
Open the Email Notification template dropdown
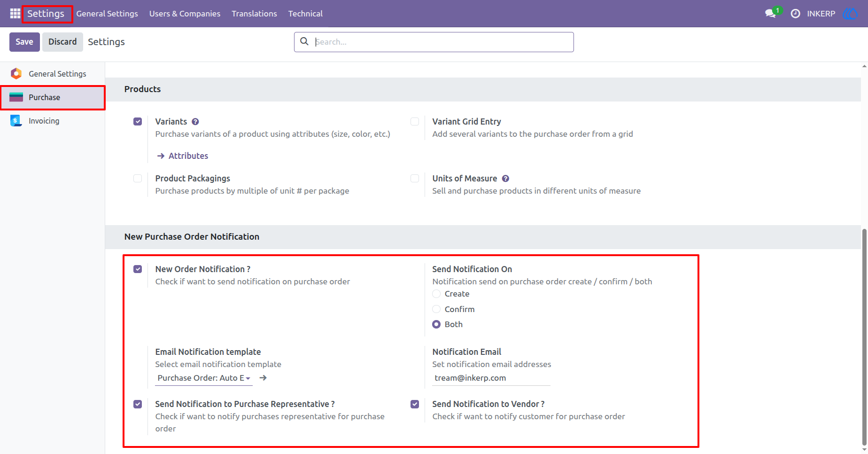pos(204,378)
